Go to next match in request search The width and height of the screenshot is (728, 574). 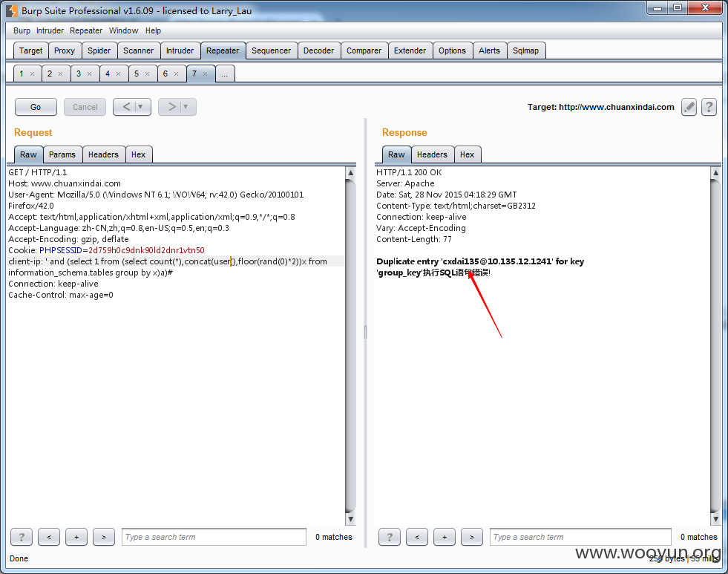click(x=104, y=538)
